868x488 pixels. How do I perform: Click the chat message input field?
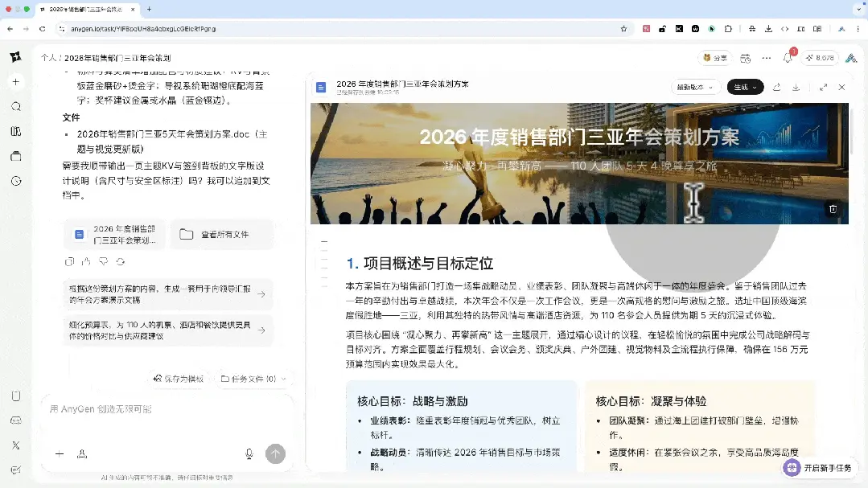point(161,408)
